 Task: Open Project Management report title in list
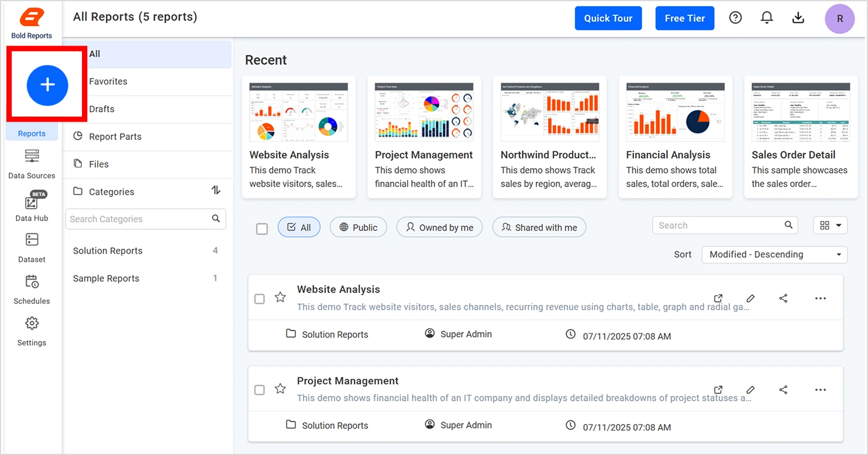tap(347, 381)
